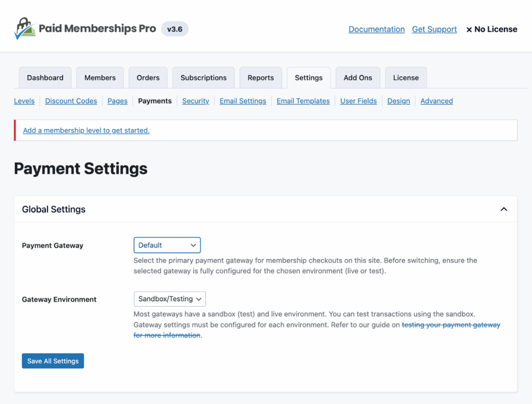Switch to the Add Ons tab
Image resolution: width=532 pixels, height=404 pixels.
pyautogui.click(x=357, y=77)
